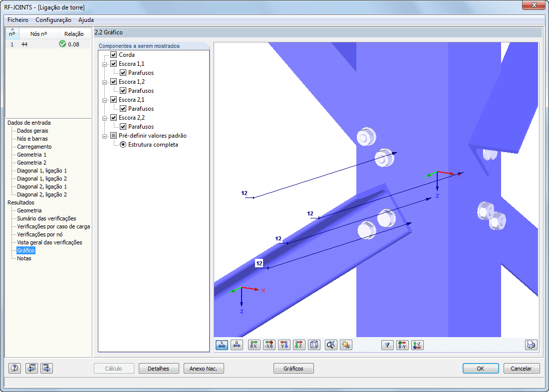Click the print graphic icon

coord(531,345)
